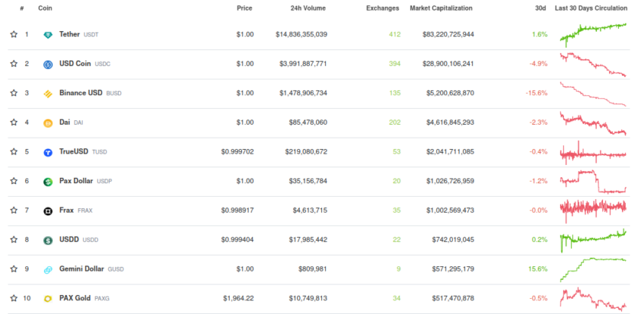644x314 pixels.
Task: Click the Frax coin logo icon
Action: (x=48, y=211)
